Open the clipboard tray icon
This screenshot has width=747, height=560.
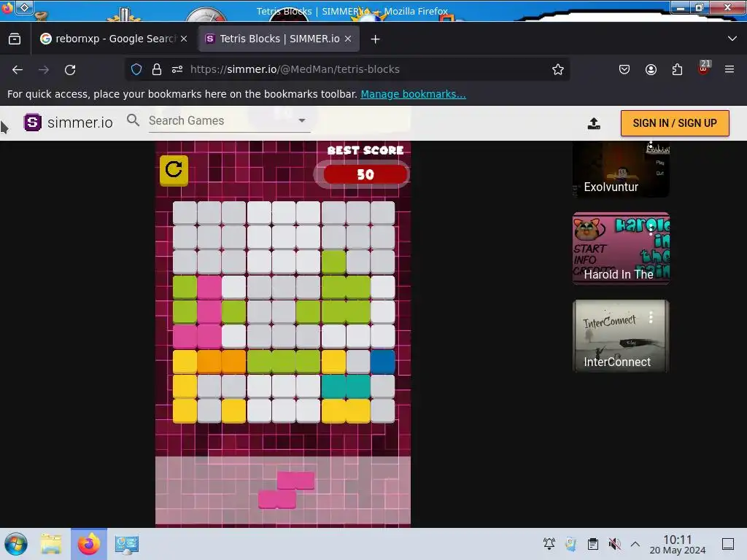[x=592, y=544]
